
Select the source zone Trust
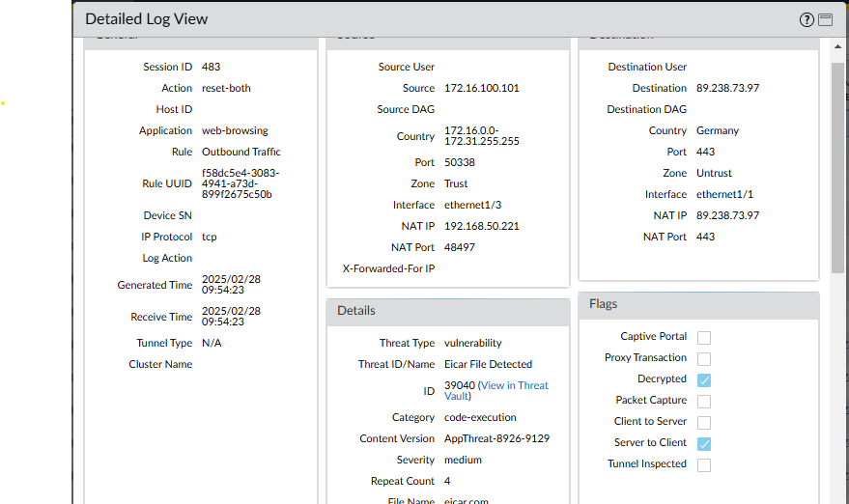(456, 183)
